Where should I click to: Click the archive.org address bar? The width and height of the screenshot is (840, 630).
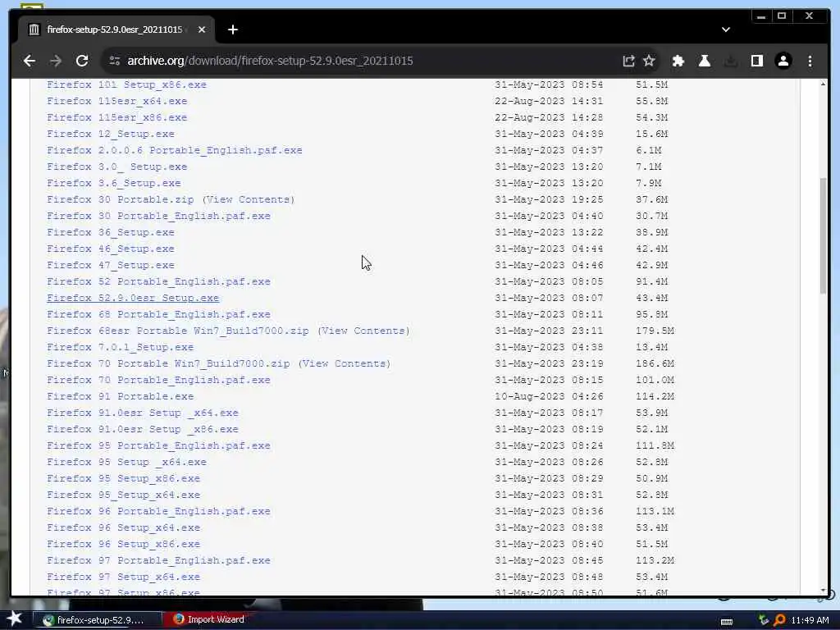click(x=370, y=61)
